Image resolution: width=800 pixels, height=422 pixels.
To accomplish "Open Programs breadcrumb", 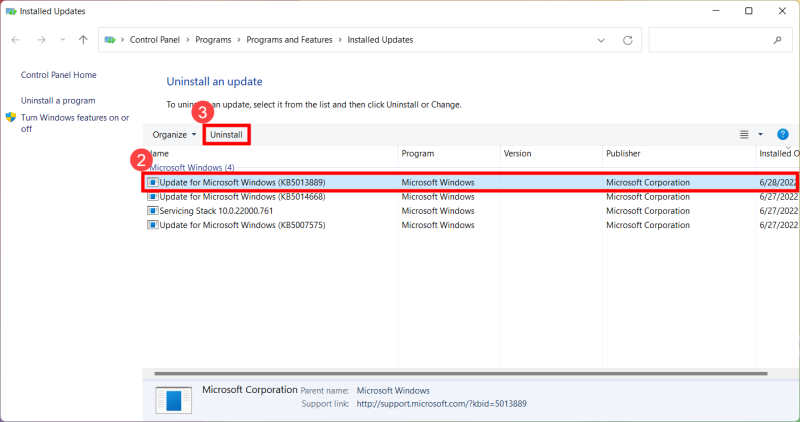I will pos(213,40).
